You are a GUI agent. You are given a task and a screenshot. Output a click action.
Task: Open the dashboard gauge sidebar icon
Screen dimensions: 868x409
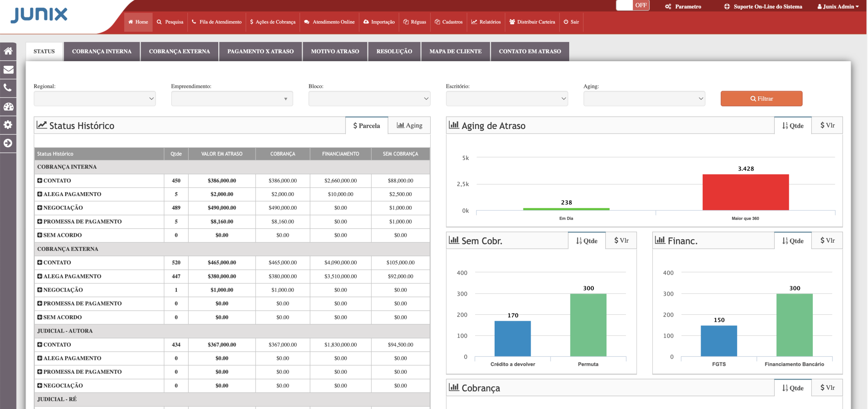[x=8, y=106]
